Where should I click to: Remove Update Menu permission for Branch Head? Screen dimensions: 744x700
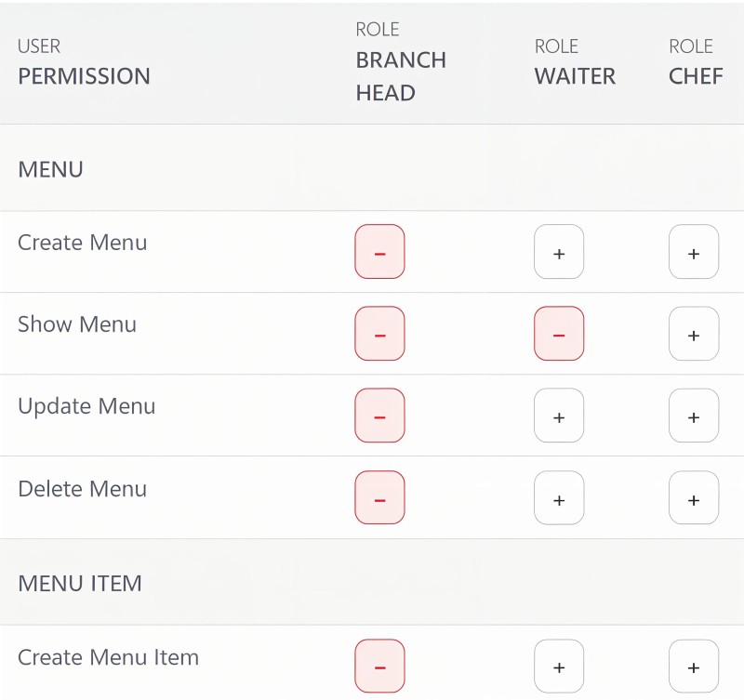point(379,416)
